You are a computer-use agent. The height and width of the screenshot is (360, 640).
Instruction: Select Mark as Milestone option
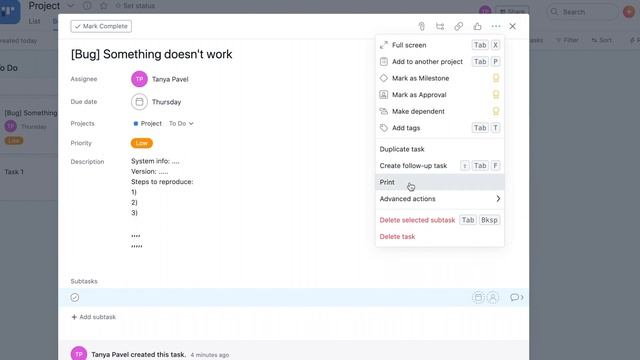[x=440, y=78]
